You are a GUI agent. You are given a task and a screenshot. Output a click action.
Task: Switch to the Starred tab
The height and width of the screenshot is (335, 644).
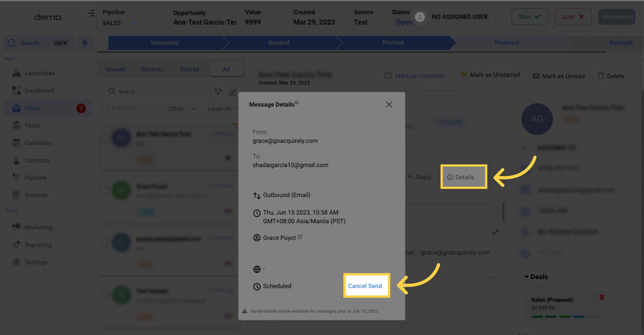[189, 69]
